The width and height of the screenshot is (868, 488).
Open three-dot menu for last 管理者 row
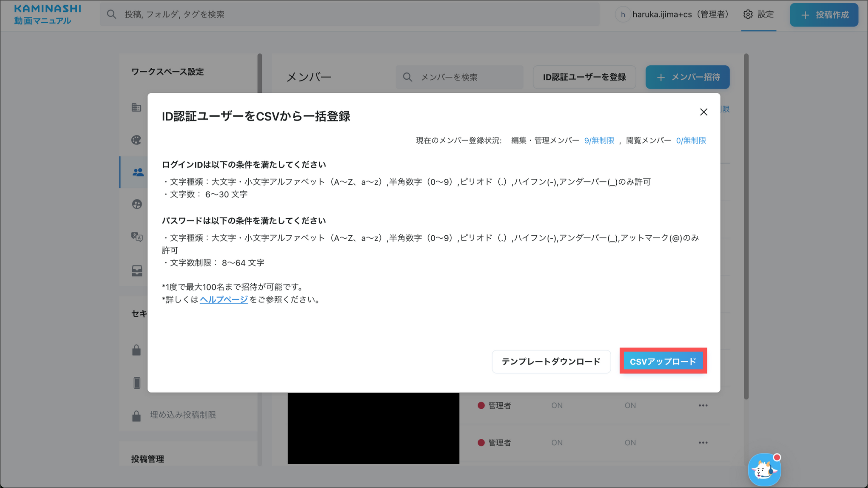(x=703, y=443)
